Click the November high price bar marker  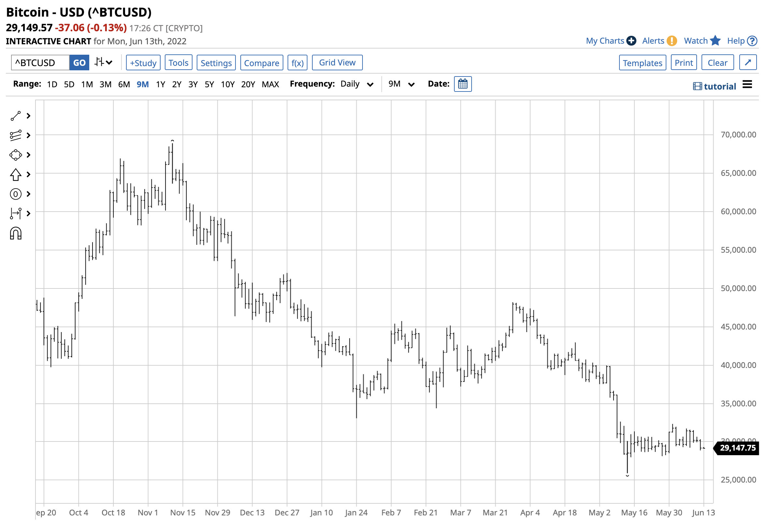click(x=172, y=141)
